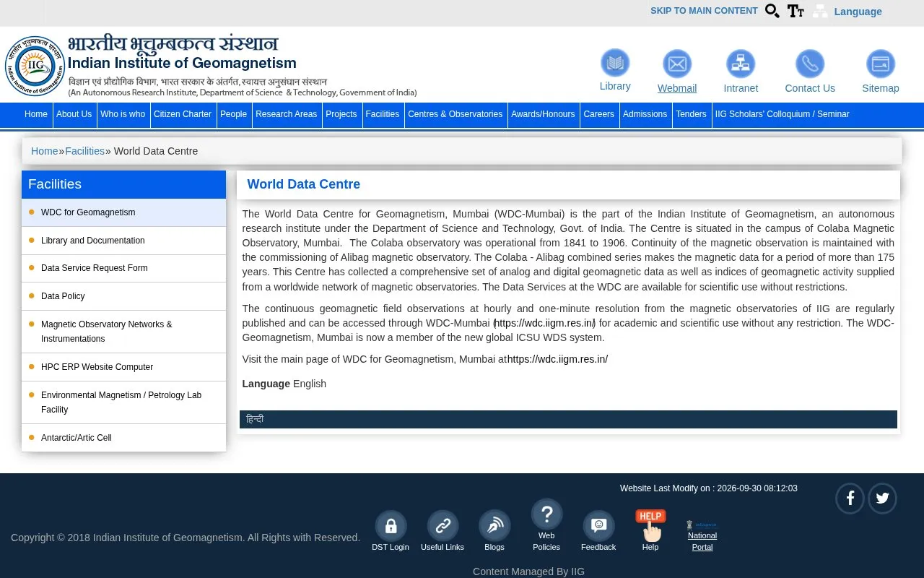
Task: Click the text size icon
Action: coord(796,11)
